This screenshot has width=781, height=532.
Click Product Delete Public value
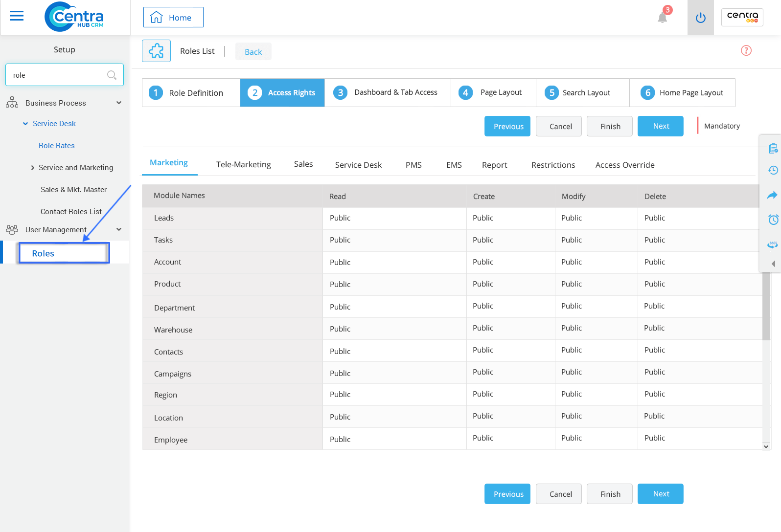[655, 284]
